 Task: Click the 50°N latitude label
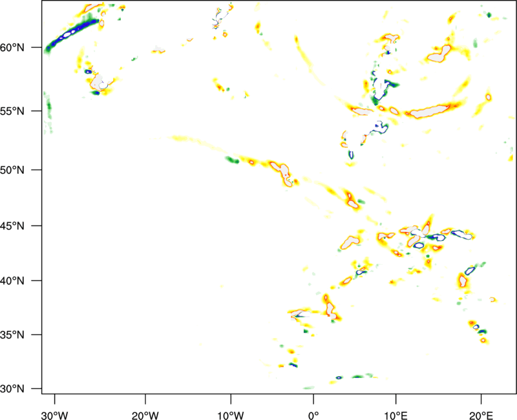[12, 171]
